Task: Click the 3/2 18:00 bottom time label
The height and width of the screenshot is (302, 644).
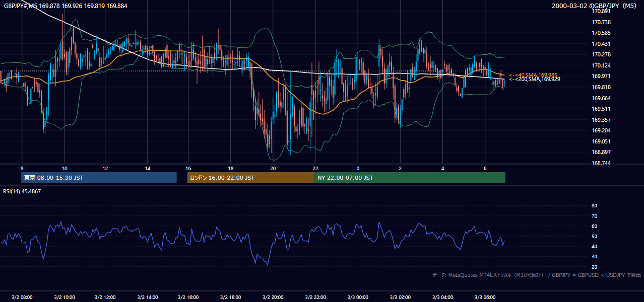Action: tap(231, 297)
